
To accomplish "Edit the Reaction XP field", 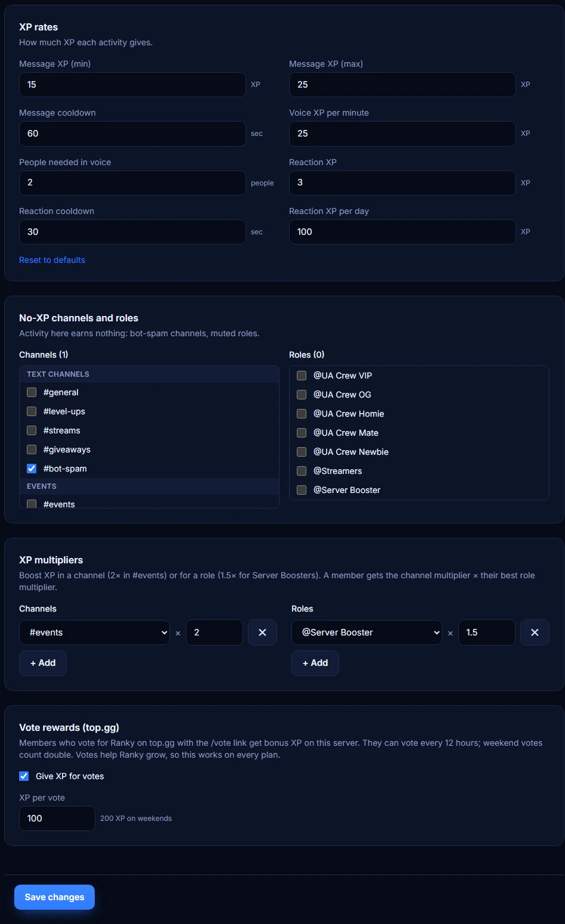I will point(402,182).
